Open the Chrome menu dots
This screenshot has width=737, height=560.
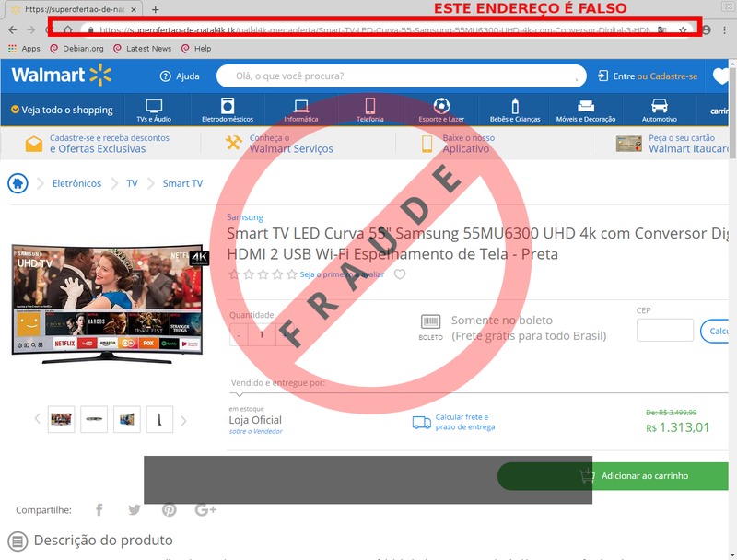point(724,30)
